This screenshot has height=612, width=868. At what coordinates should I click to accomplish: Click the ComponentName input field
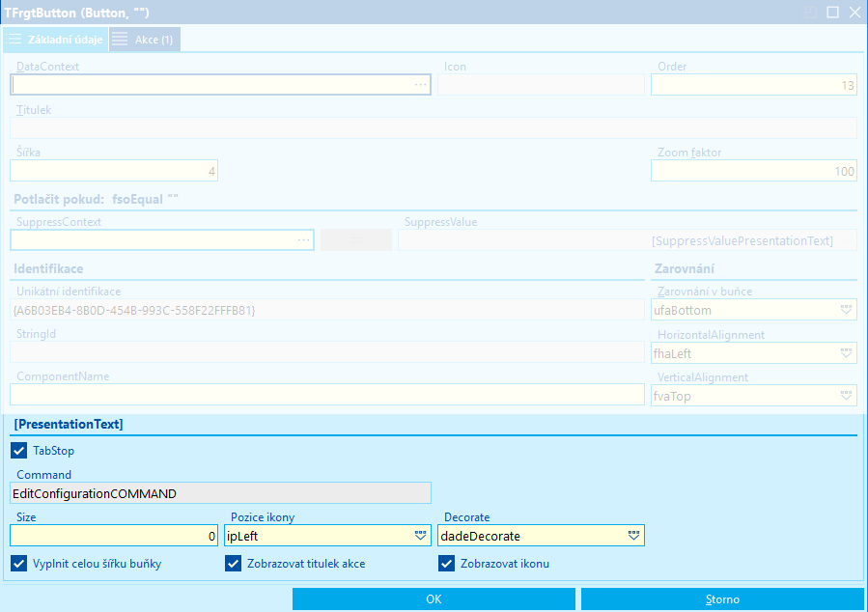pyautogui.click(x=327, y=395)
